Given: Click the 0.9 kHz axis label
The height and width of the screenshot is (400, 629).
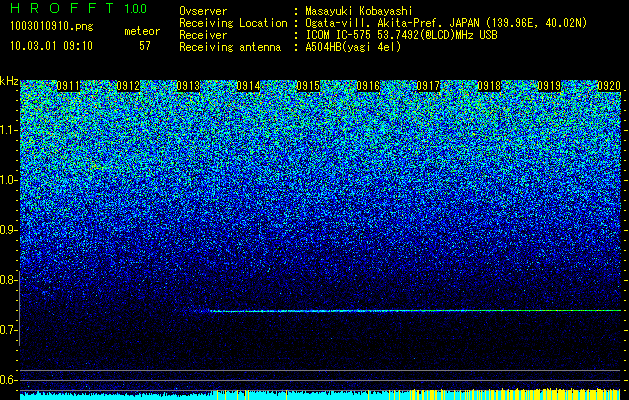Looking at the screenshot, I should click(x=8, y=230).
